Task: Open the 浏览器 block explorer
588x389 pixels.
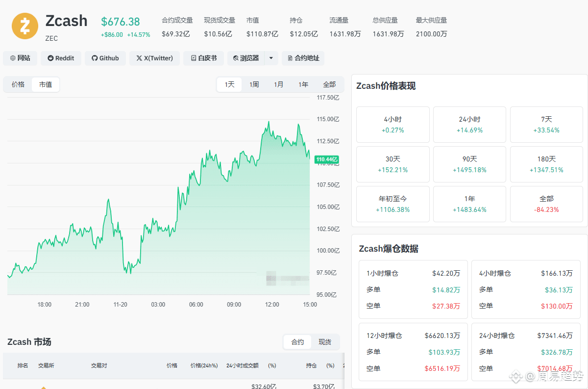Action: tap(246, 58)
